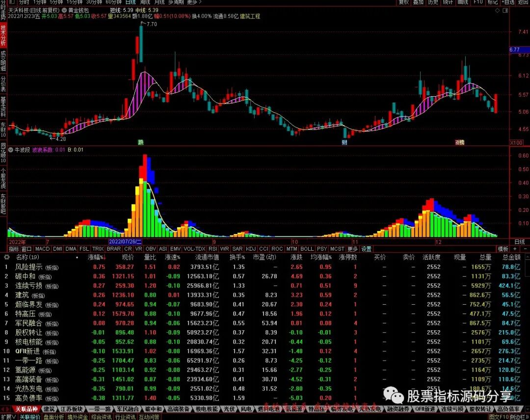Select DMI indicator
The height and width of the screenshot is (420, 530).
click(58, 249)
